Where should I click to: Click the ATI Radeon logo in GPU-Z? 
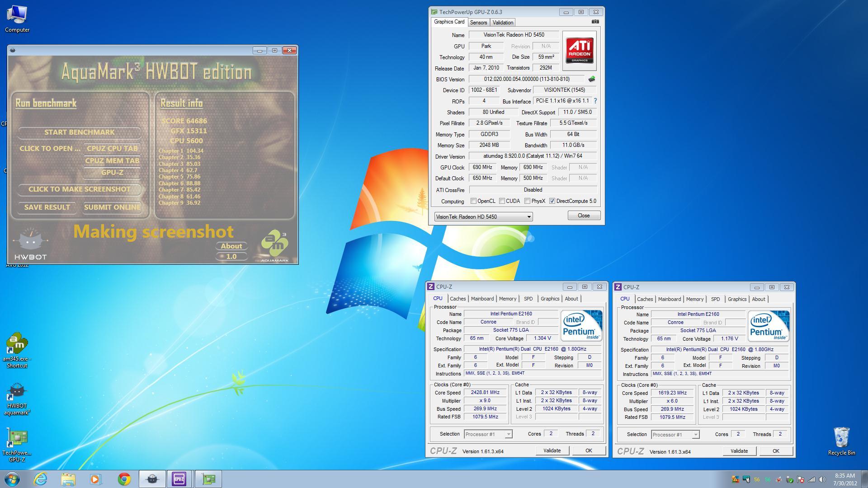(579, 51)
